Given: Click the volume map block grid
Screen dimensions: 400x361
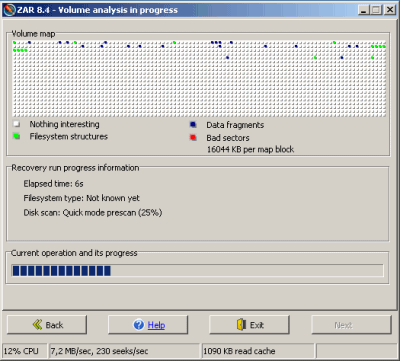Looking at the screenshot, I should tap(199, 79).
